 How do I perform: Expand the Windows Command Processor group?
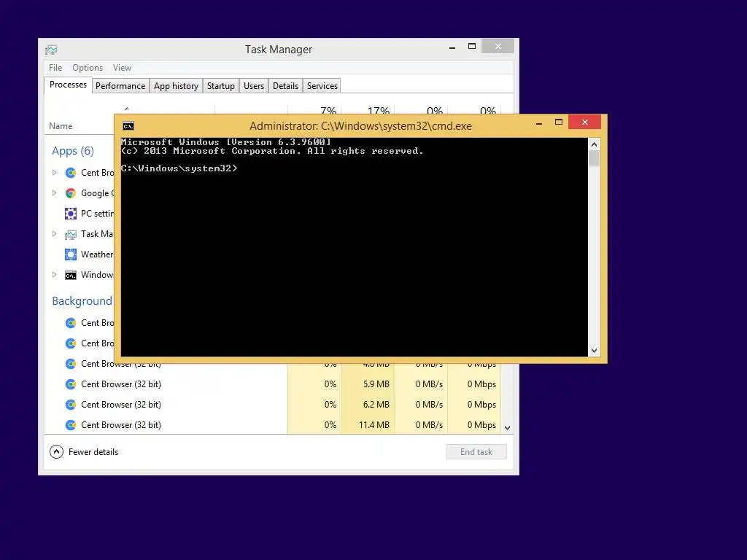54,275
